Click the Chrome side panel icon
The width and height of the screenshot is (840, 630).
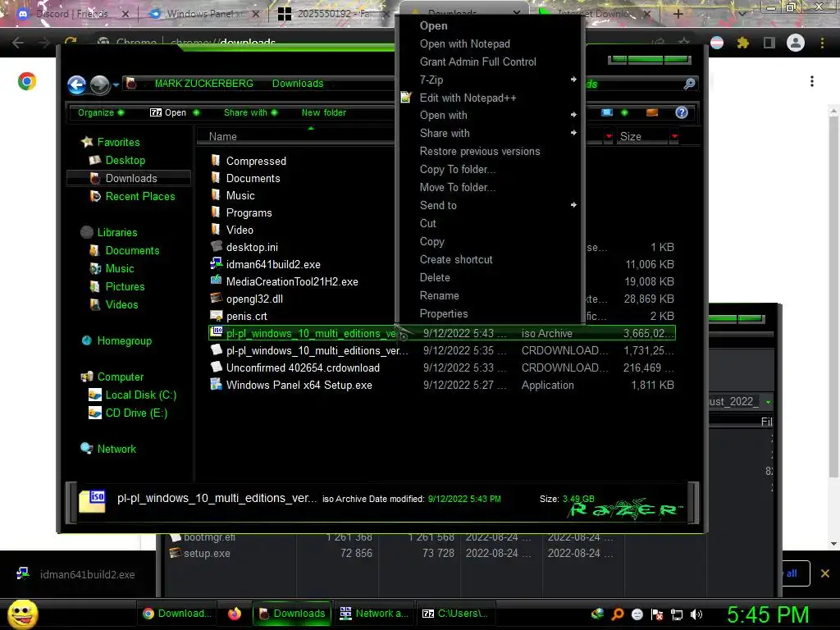[x=769, y=43]
